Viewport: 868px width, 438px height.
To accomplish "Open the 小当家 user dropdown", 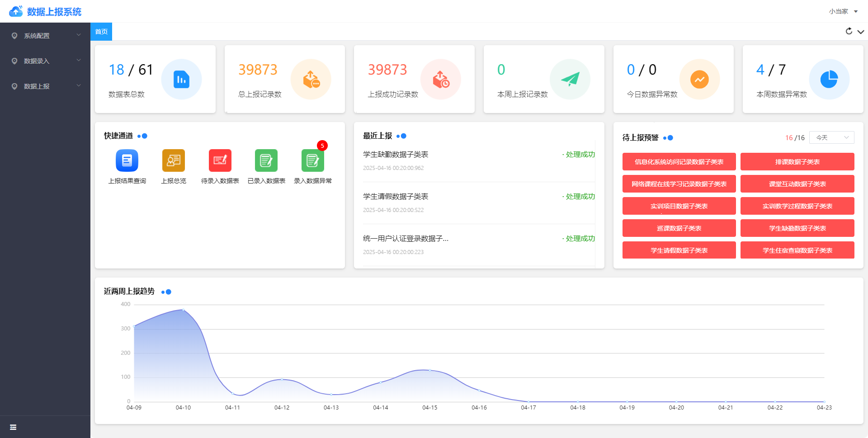I will pyautogui.click(x=843, y=11).
